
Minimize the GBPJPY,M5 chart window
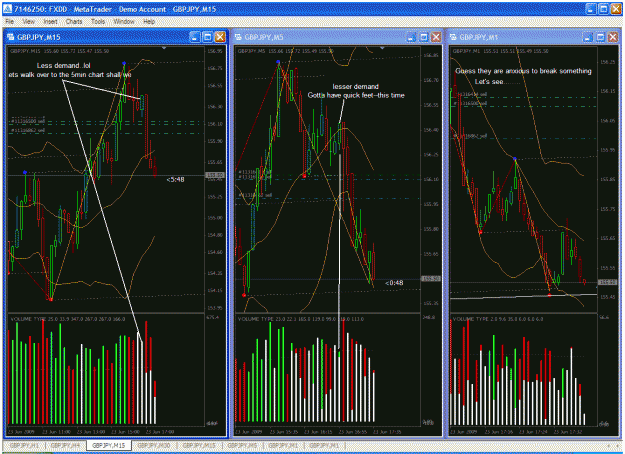pos(411,37)
